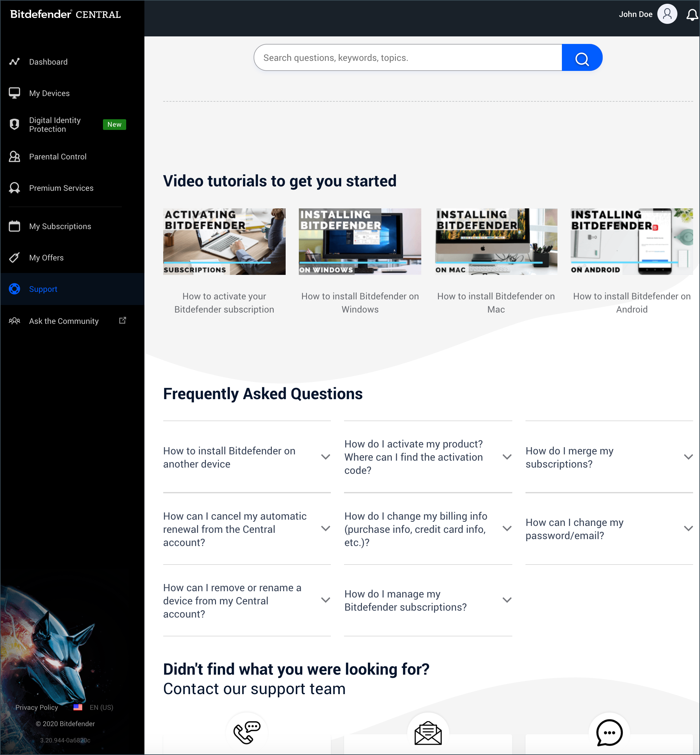
Task: Play the Installing Bitdefender on Windows video
Action: point(360,241)
